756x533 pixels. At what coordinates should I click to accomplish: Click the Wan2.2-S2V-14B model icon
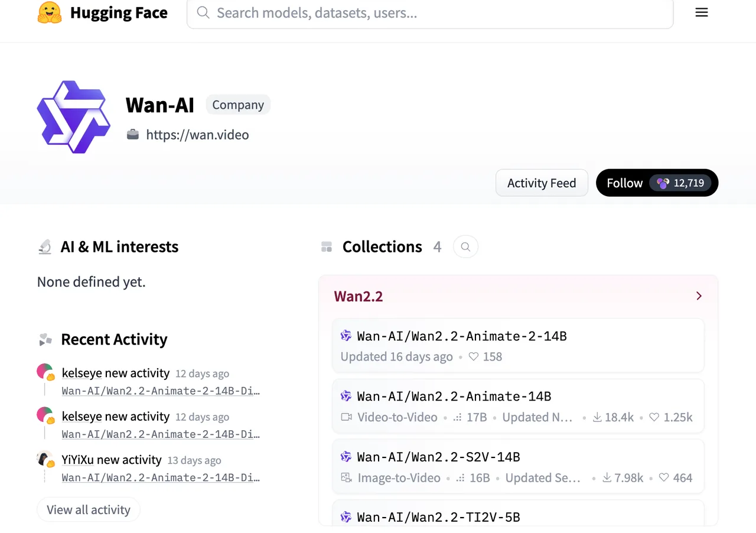346,457
